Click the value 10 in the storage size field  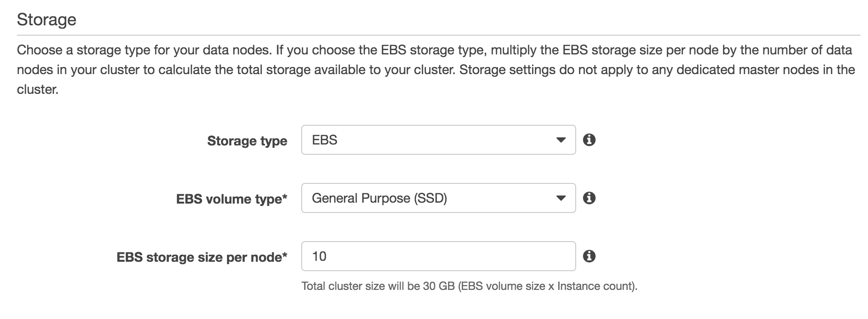(x=319, y=256)
